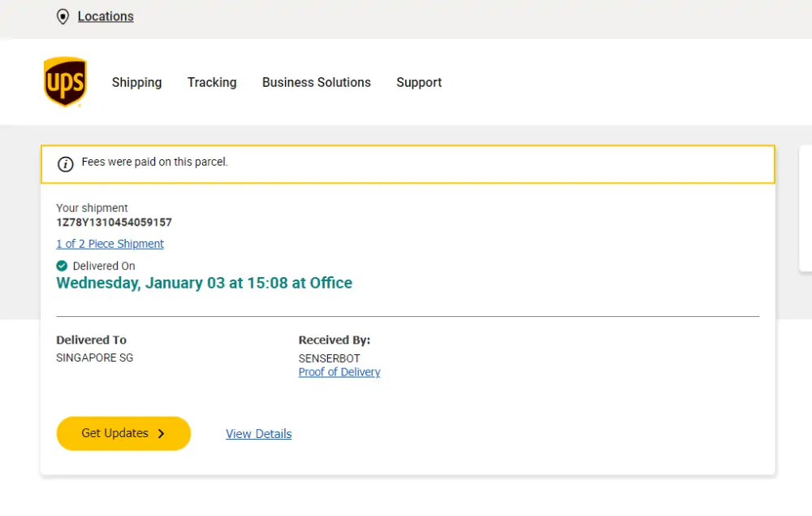Click the green delivered checkmark icon

62,266
